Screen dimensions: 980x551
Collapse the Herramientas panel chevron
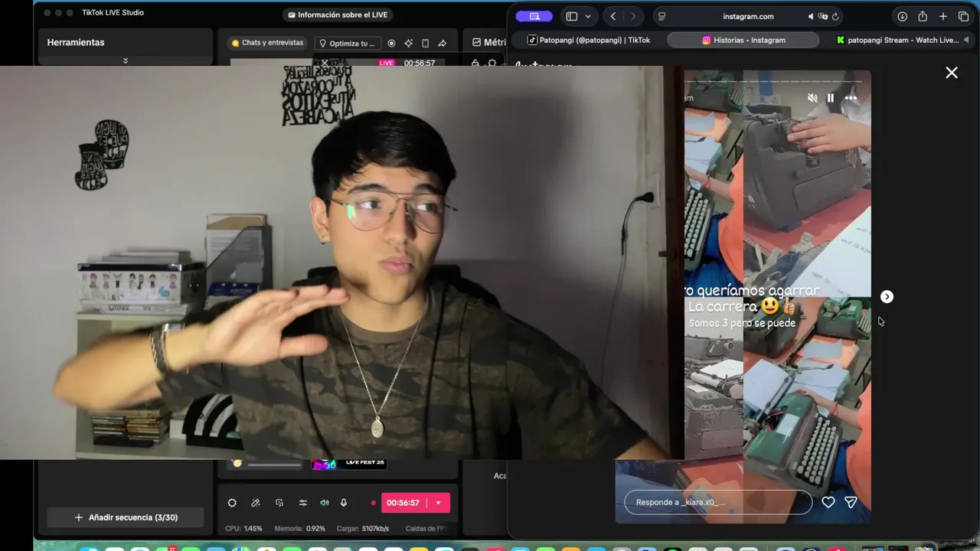tap(126, 60)
